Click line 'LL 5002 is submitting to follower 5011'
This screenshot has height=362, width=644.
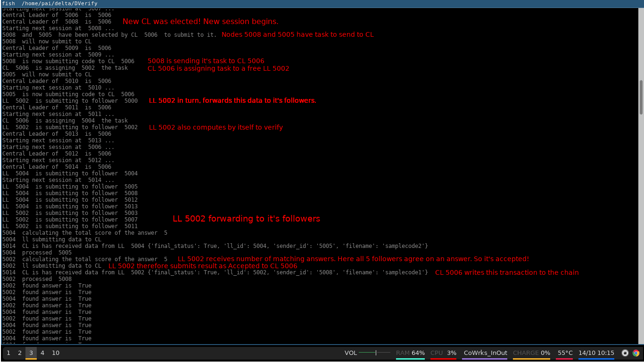coord(70,226)
